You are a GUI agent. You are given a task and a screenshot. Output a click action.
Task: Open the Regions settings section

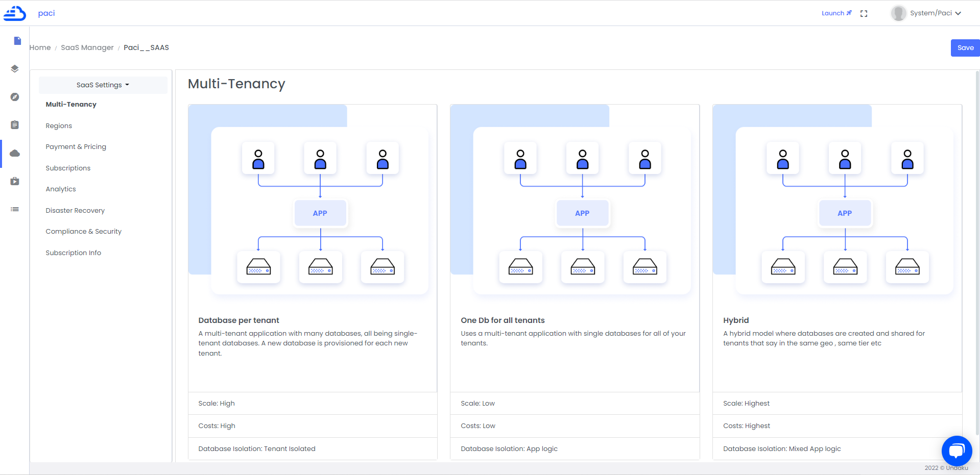[59, 126]
